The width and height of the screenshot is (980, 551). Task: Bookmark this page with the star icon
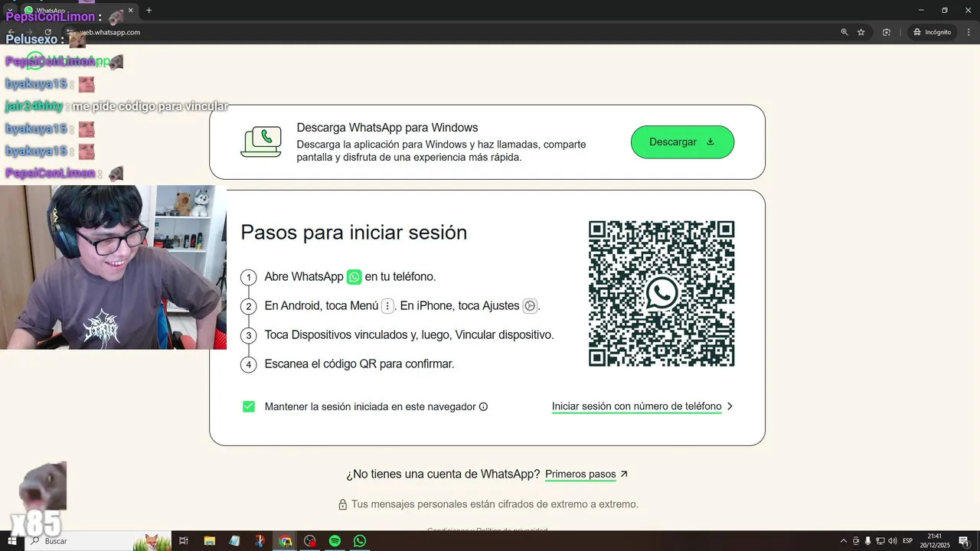point(861,32)
